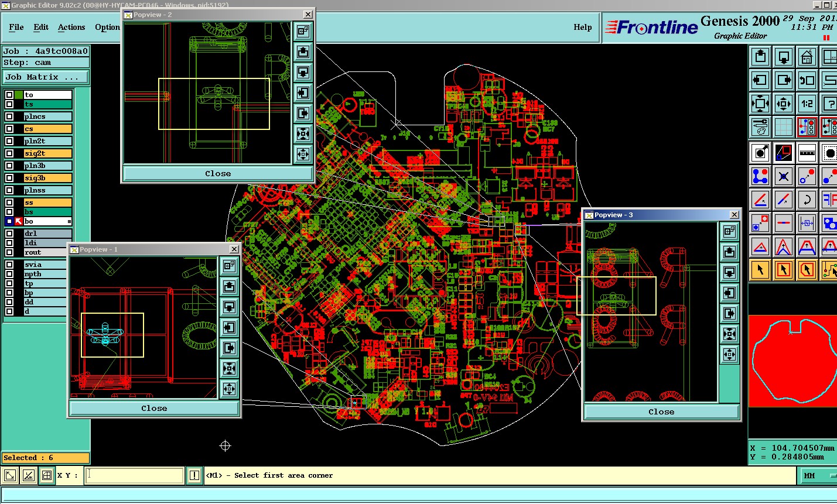Click pan right icon in Popview - 3

[729, 313]
